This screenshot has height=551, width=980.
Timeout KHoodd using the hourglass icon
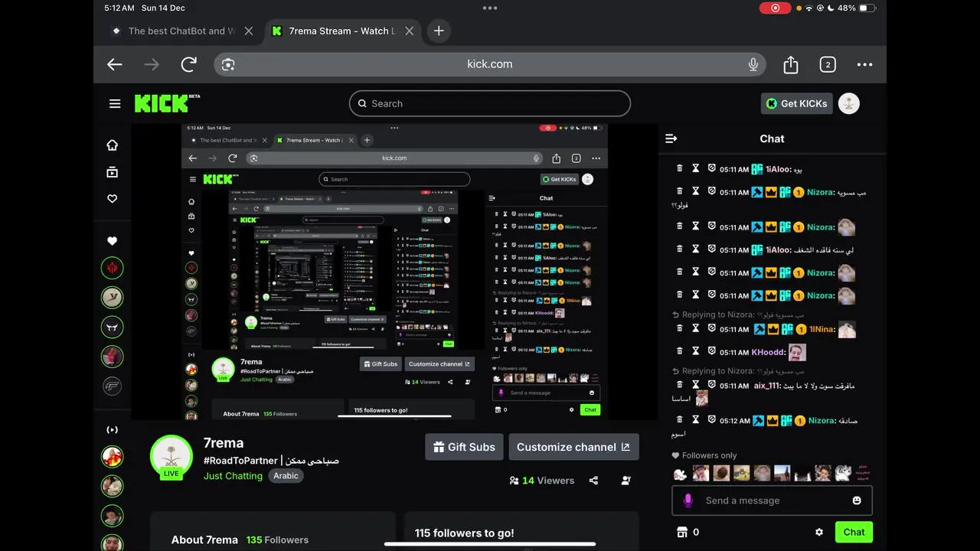coord(695,352)
